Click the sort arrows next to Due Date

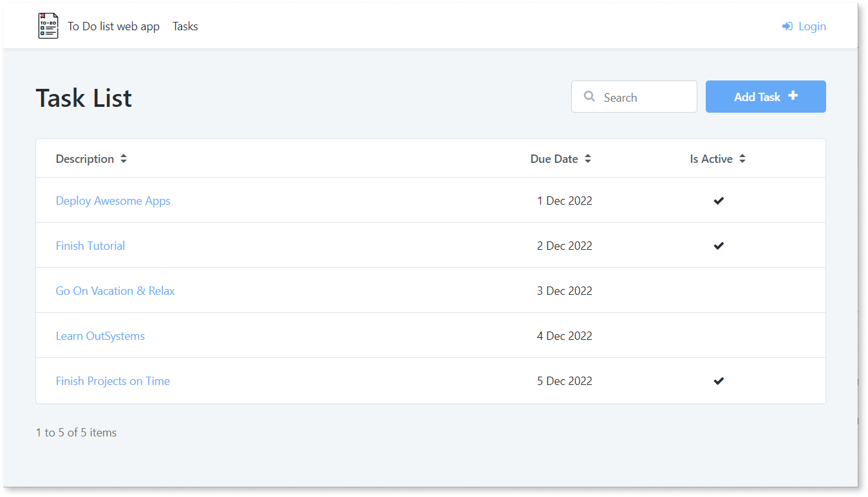(x=588, y=158)
